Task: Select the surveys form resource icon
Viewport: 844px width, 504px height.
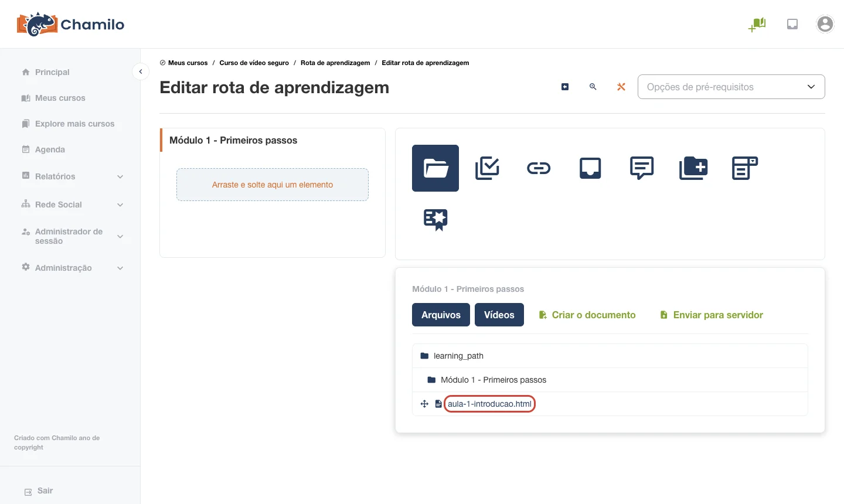Action: tap(745, 168)
